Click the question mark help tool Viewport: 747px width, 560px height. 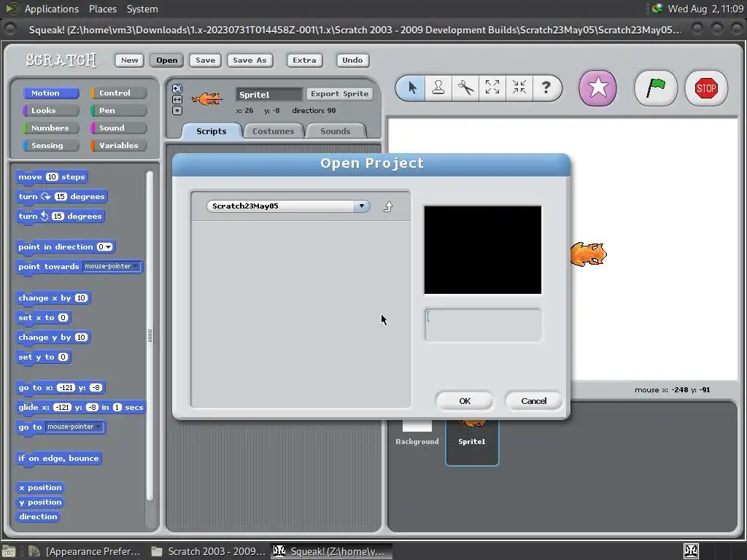tap(546, 87)
